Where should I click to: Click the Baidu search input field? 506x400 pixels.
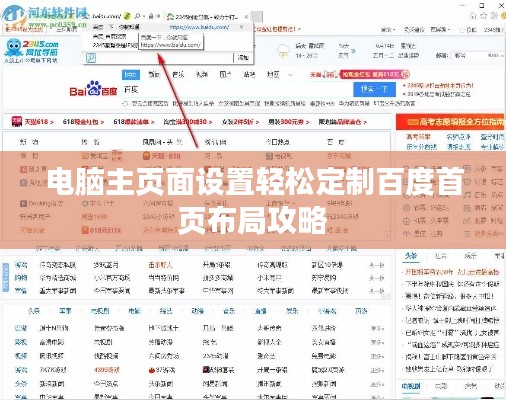[x=237, y=89]
